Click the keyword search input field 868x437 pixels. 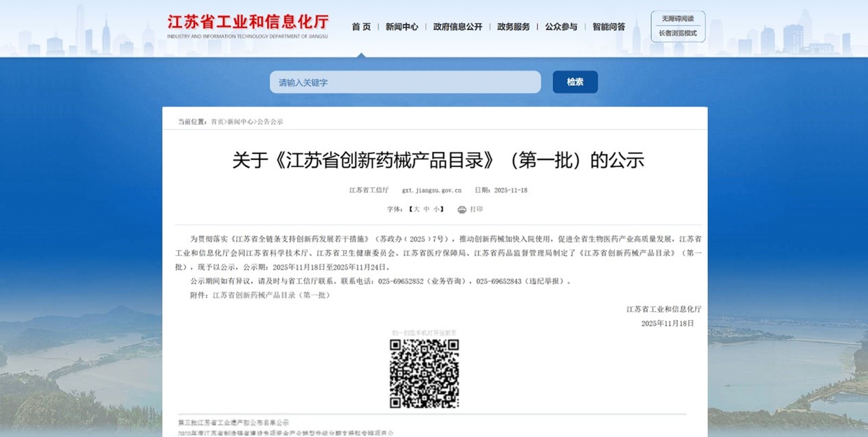click(405, 82)
